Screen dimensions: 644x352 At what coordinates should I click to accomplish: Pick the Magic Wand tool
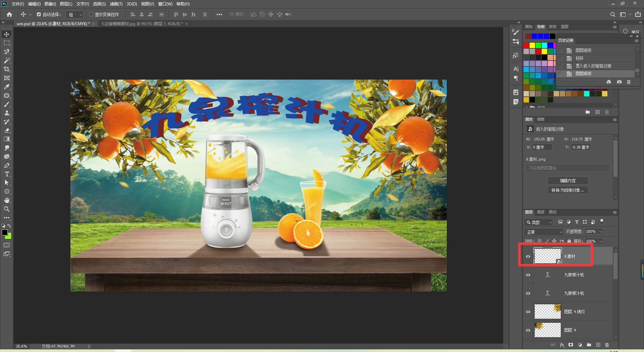[x=7, y=60]
